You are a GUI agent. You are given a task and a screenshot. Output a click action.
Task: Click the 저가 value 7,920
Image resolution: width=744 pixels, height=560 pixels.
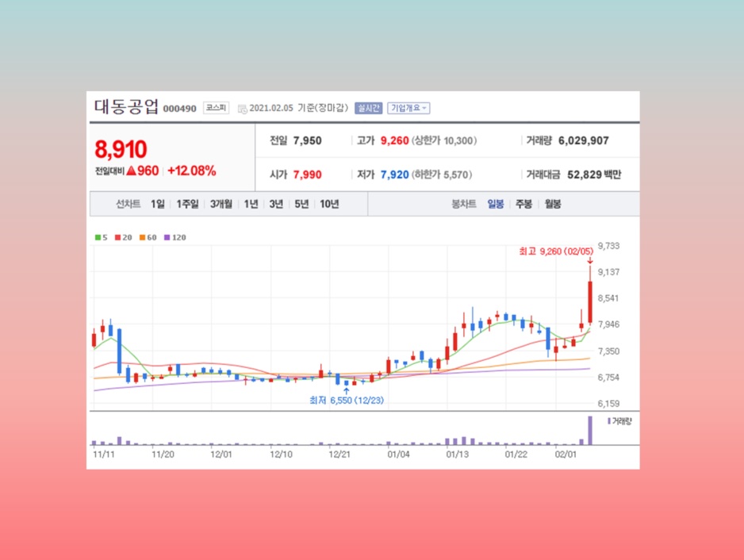(x=395, y=175)
